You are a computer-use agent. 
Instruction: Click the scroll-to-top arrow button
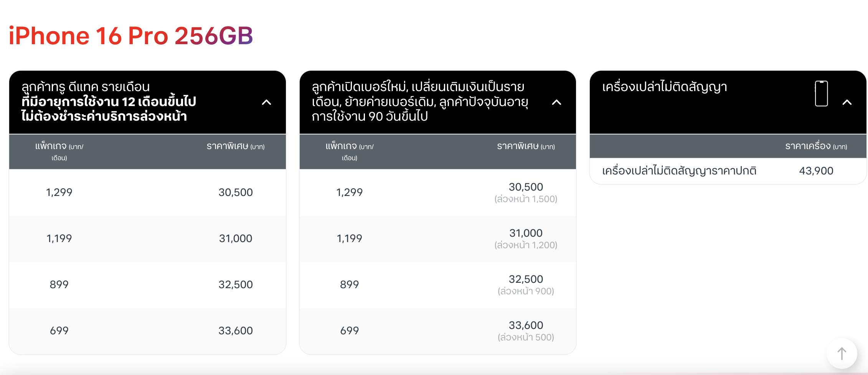pos(842,353)
